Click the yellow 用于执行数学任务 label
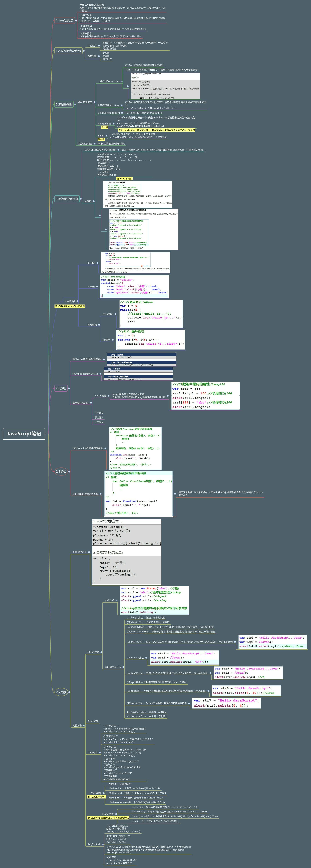Viewport: 311px width, 868px height. [x=96, y=797]
